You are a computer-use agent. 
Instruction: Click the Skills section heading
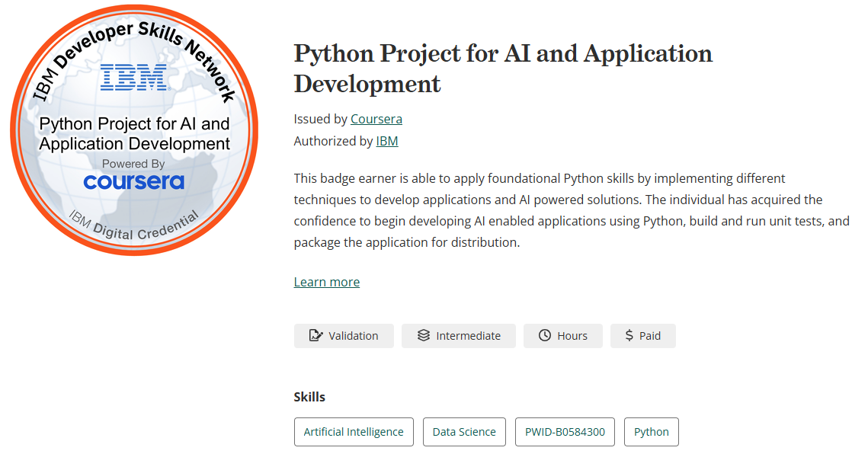(x=309, y=397)
